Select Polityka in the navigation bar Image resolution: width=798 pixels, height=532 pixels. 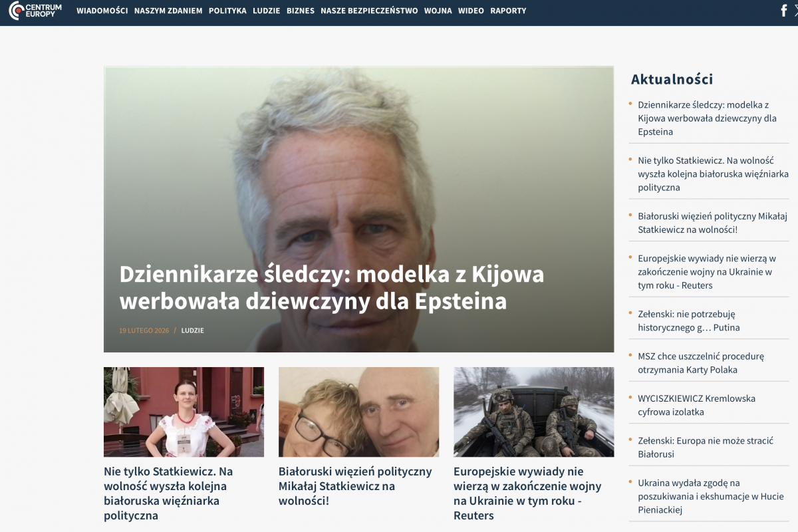[227, 11]
